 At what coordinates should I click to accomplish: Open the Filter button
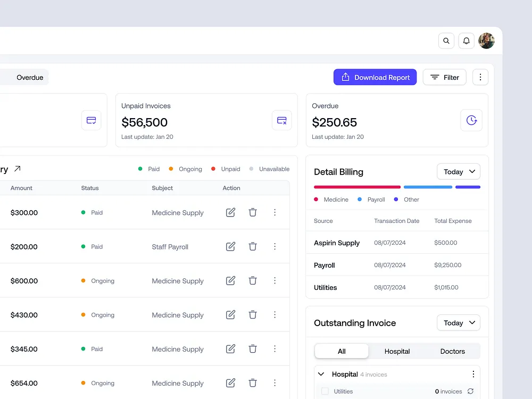pos(444,77)
